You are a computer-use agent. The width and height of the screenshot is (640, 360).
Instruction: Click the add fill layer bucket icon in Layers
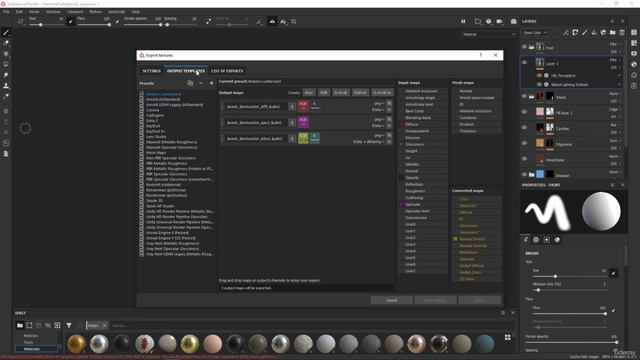594,32
